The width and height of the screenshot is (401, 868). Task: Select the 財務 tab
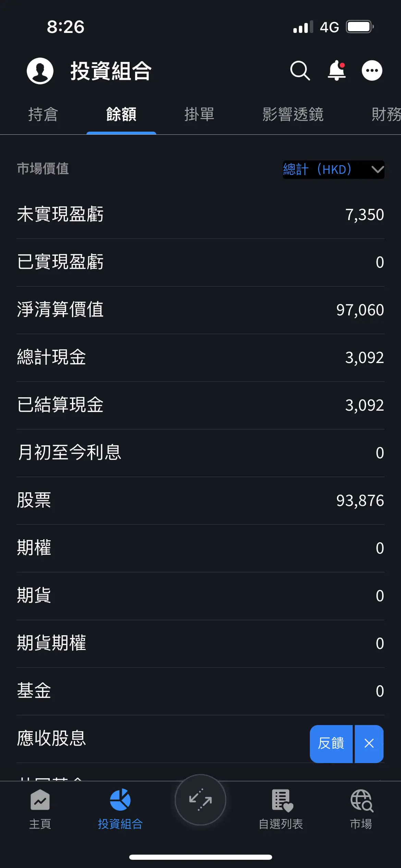point(386,114)
